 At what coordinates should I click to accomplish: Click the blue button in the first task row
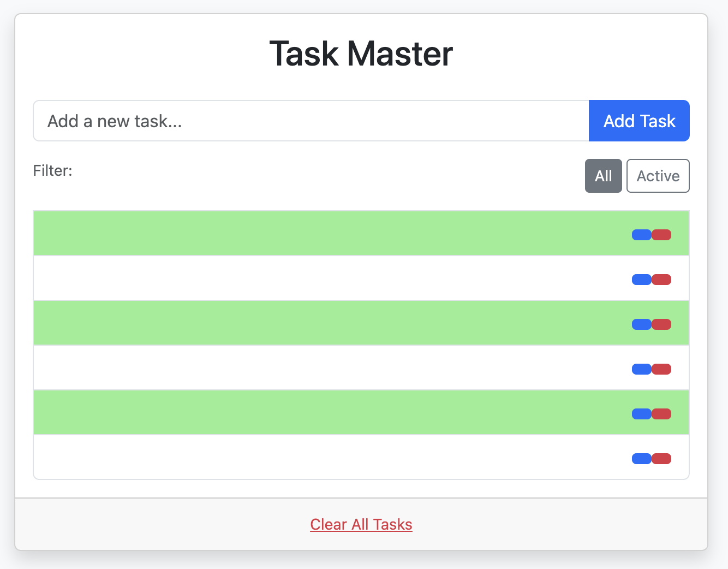[641, 235]
